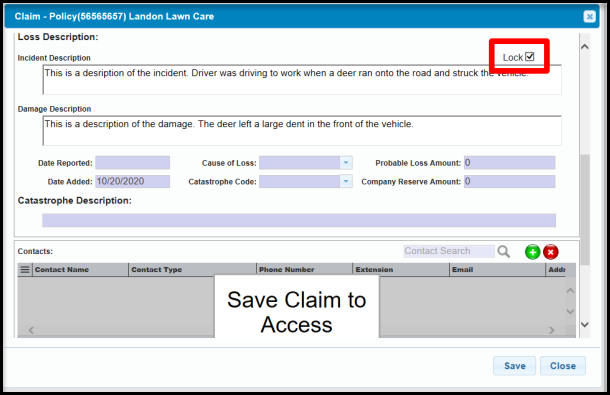Click the Probable Loss Amount field
This screenshot has width=610, height=395.
point(509,163)
